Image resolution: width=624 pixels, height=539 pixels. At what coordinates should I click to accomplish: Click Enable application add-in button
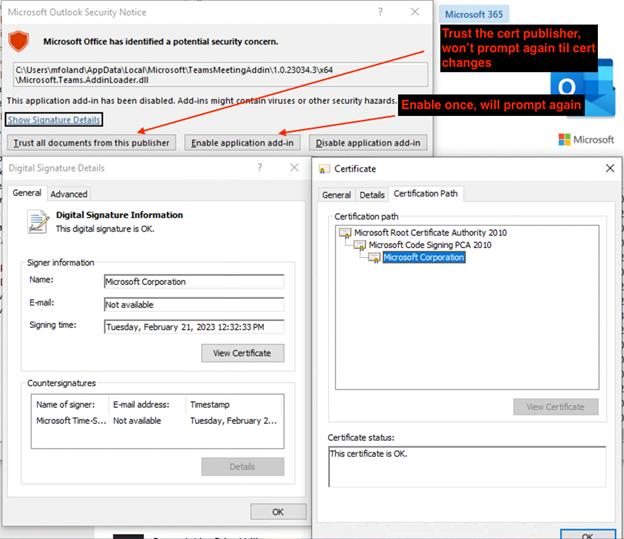[x=242, y=143]
